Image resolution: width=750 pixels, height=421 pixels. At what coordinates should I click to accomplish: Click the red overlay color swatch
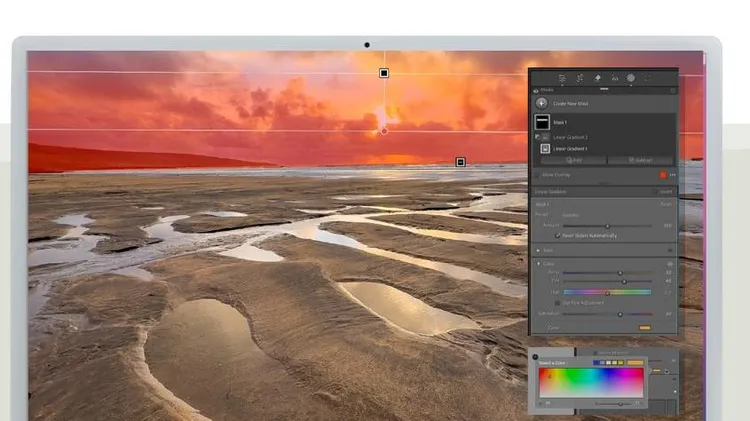[662, 173]
